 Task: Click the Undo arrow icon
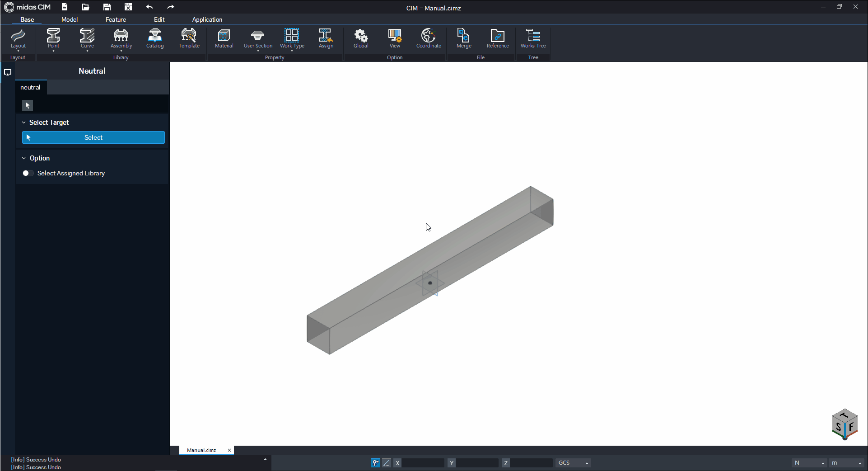(149, 7)
